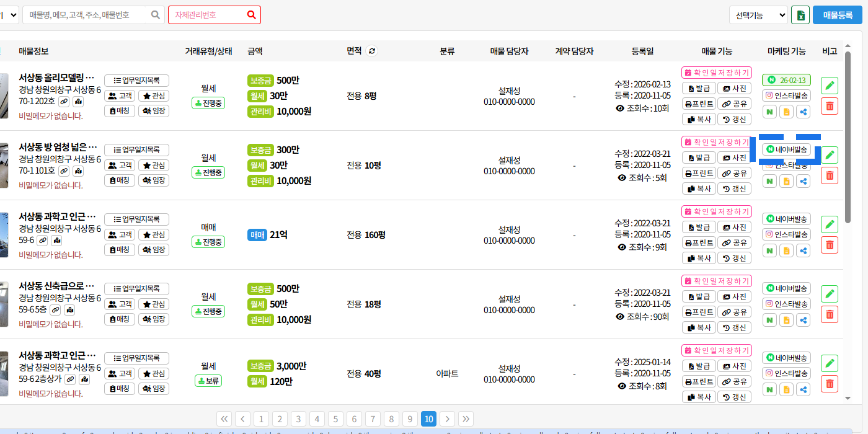Open 진행중 status of the 21억 매매 listing
Image resolution: width=868 pixels, height=434 pixels.
coord(208,242)
